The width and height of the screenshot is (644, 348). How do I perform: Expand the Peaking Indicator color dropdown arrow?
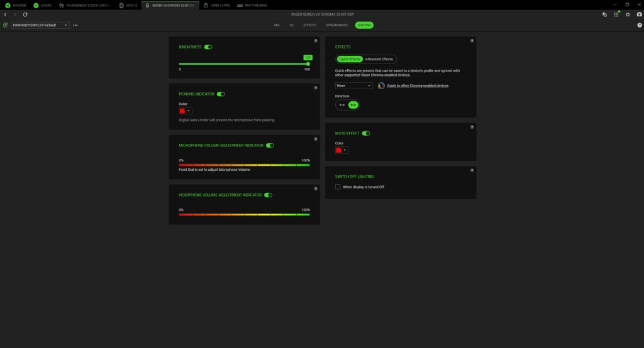189,111
